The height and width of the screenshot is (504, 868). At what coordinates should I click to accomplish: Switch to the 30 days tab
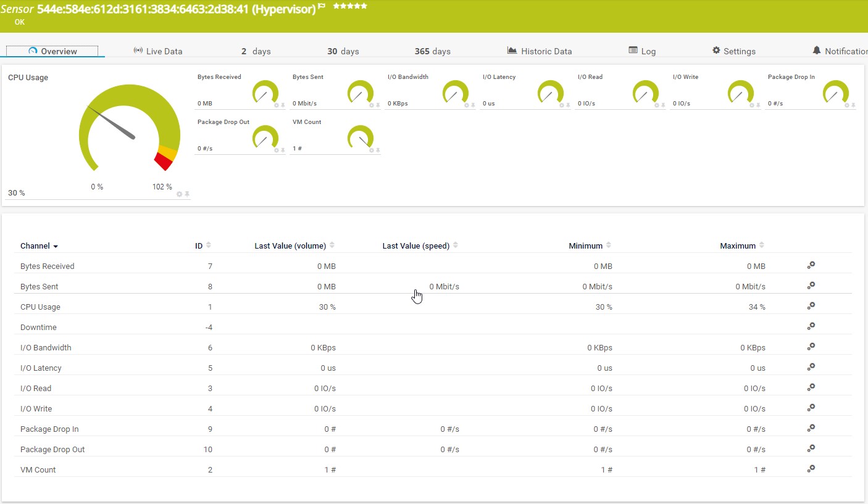pos(343,51)
